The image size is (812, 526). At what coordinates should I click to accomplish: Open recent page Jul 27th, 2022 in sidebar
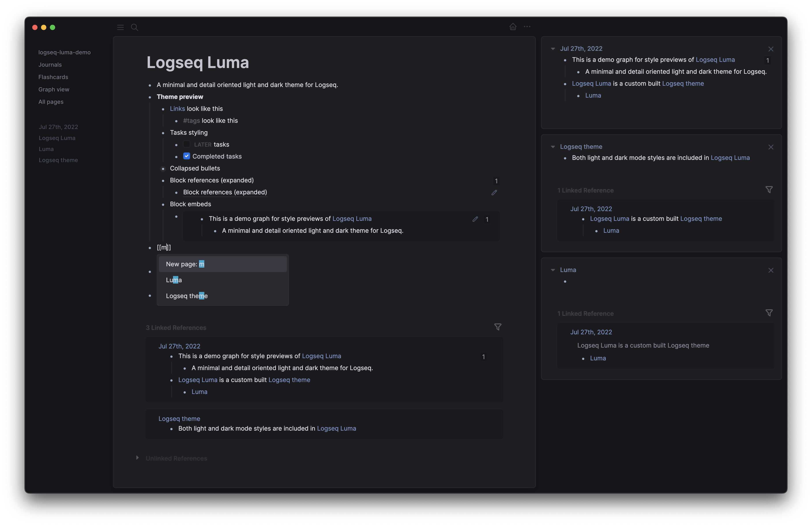[x=58, y=127]
